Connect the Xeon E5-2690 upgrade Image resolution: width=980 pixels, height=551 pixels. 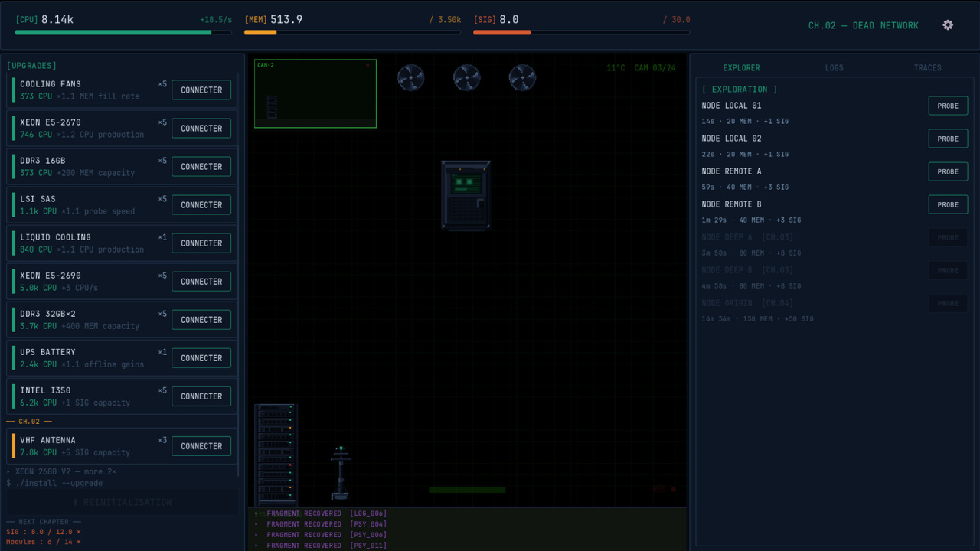201,282
